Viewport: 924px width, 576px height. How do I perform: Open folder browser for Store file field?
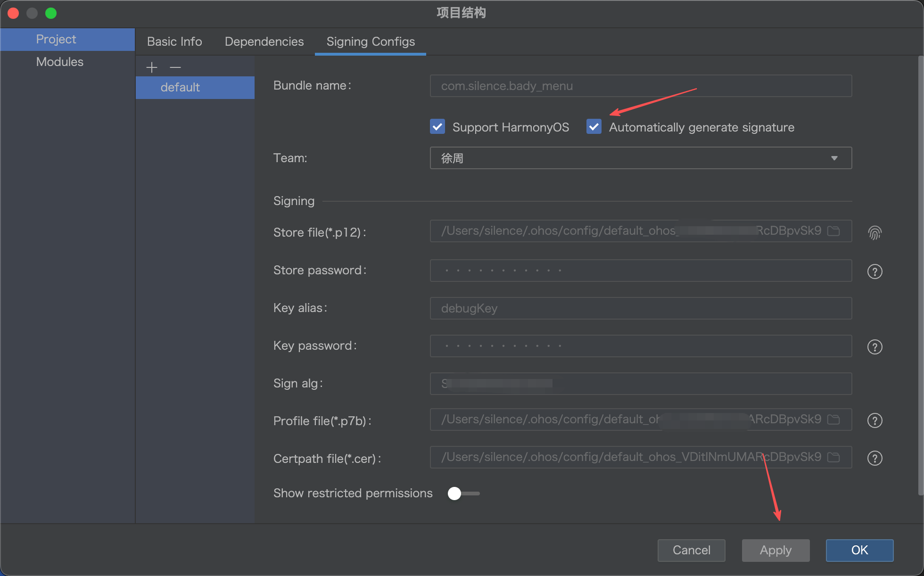[833, 231]
